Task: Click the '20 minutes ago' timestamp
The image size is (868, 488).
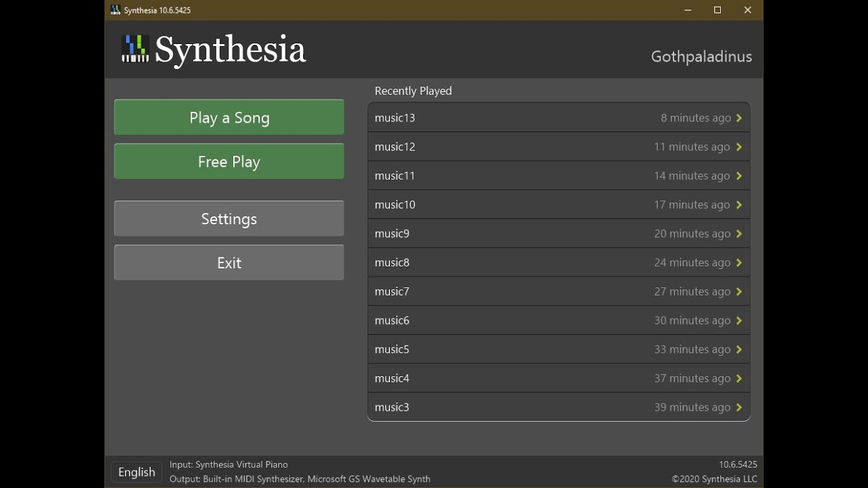Action: click(692, 234)
